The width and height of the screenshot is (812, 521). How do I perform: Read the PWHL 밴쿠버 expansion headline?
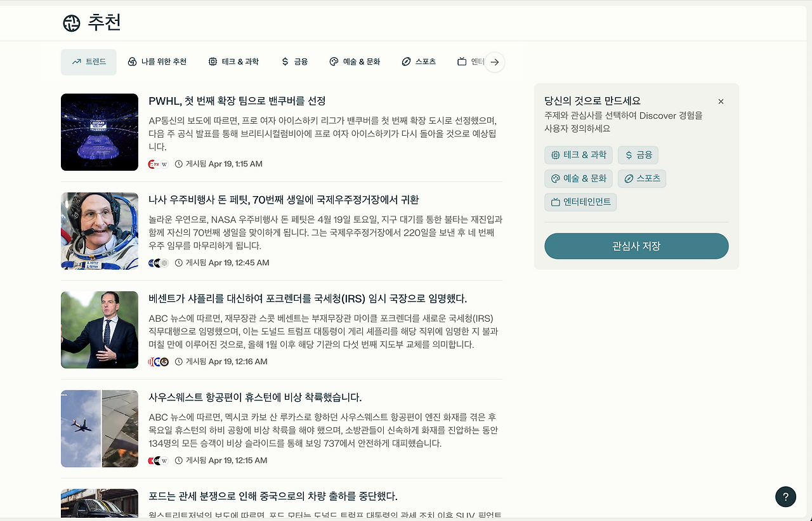[237, 101]
